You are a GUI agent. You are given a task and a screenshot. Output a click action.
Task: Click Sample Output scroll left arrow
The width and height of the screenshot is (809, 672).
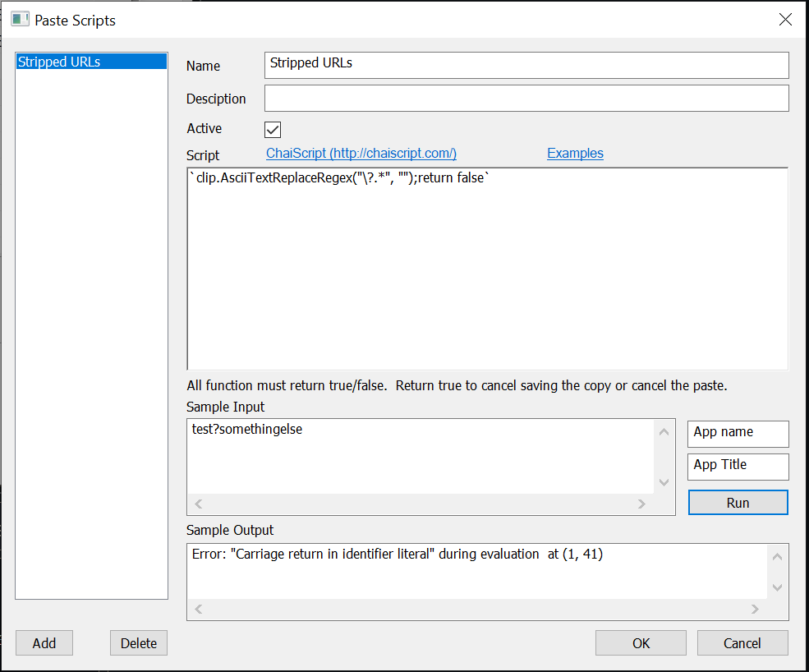point(199,609)
